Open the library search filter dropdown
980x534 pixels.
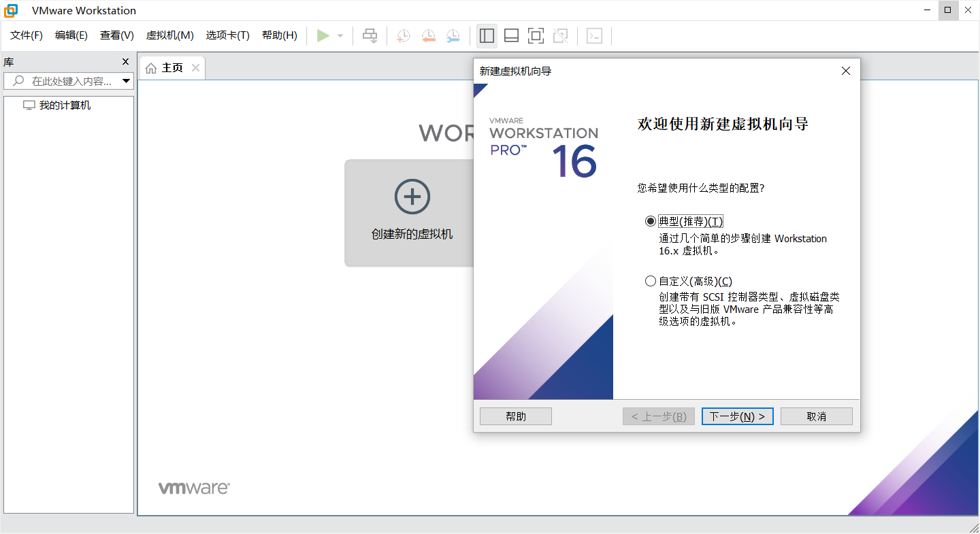point(127,80)
